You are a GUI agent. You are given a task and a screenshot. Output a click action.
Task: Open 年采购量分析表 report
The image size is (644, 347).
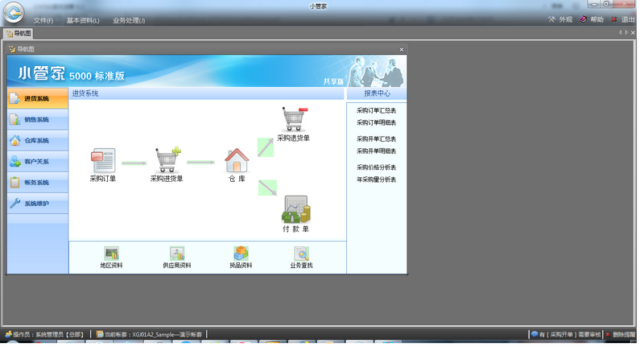pyautogui.click(x=376, y=180)
